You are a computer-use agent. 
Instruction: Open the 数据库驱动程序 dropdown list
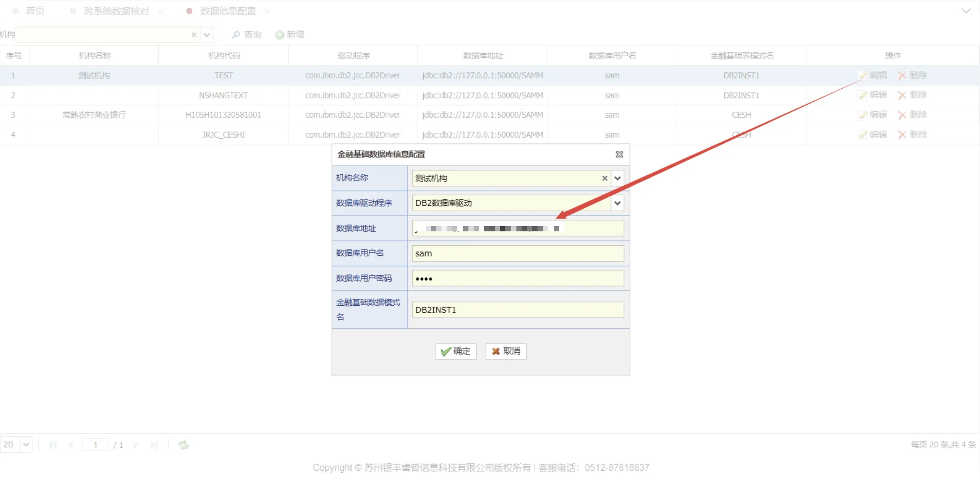[x=618, y=204]
